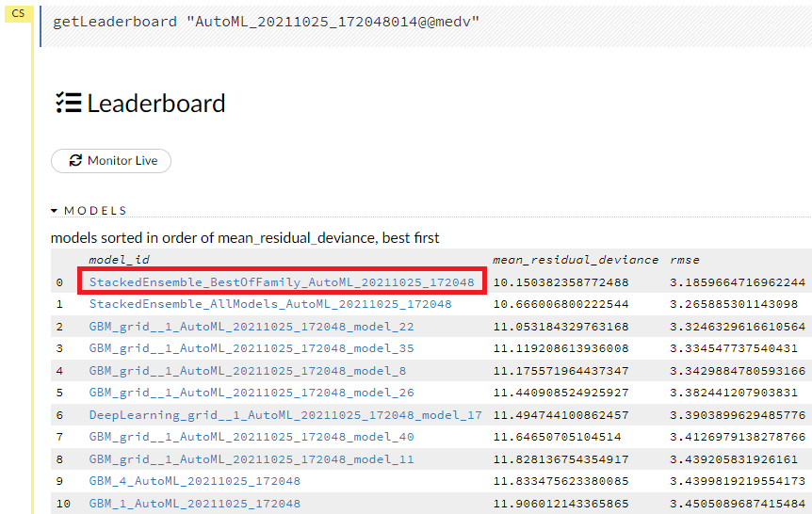812x514 pixels.
Task: Open GBM_4_AutoML model link
Action: point(194,481)
